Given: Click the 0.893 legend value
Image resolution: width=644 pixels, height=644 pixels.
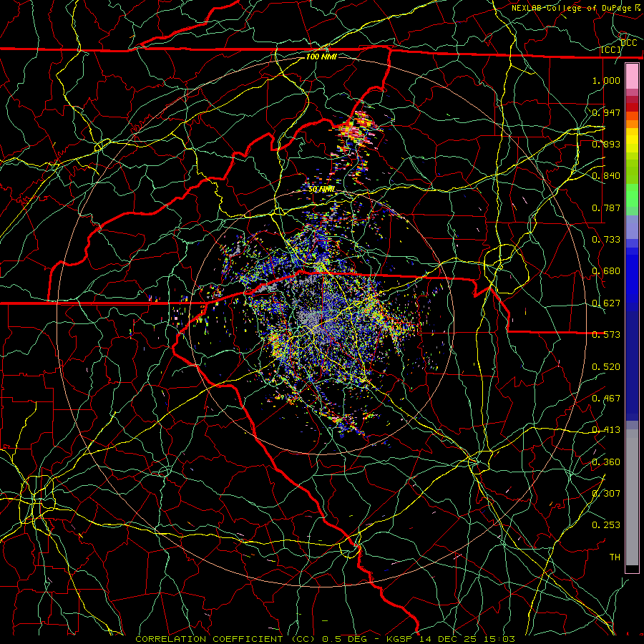Looking at the screenshot, I should [x=606, y=144].
